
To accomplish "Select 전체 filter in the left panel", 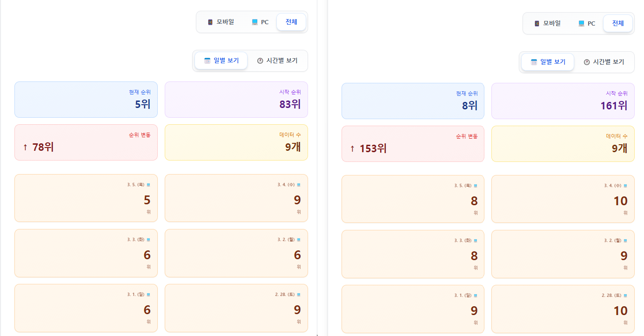I will [x=291, y=22].
